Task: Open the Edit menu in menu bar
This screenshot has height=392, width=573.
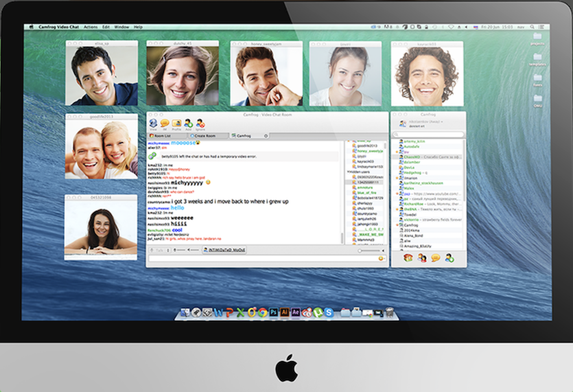Action: [106, 27]
